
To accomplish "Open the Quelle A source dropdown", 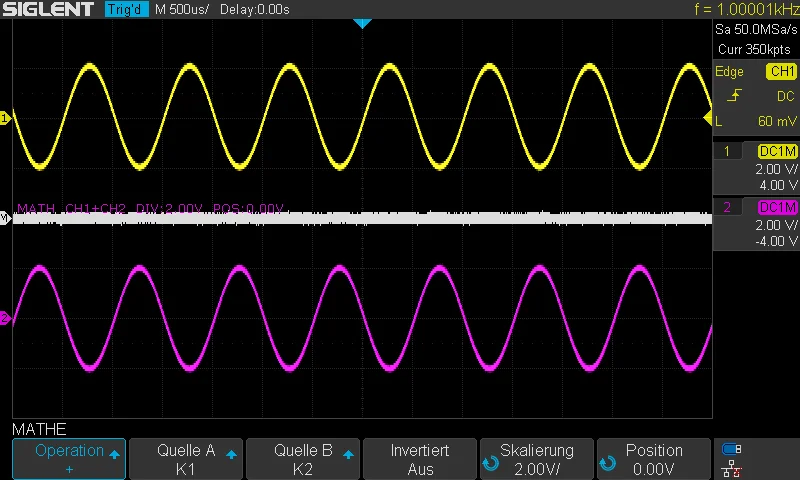I will click(186, 459).
